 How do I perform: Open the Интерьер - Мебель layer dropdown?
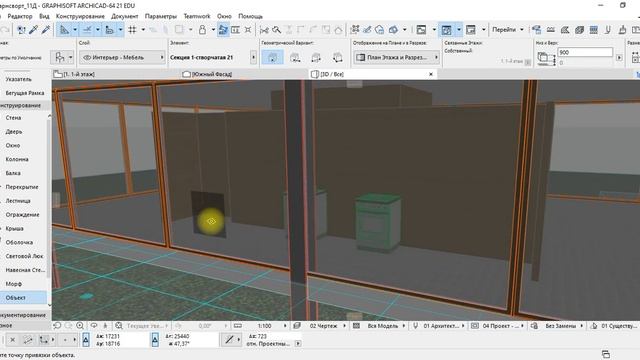pyautogui.click(x=122, y=58)
